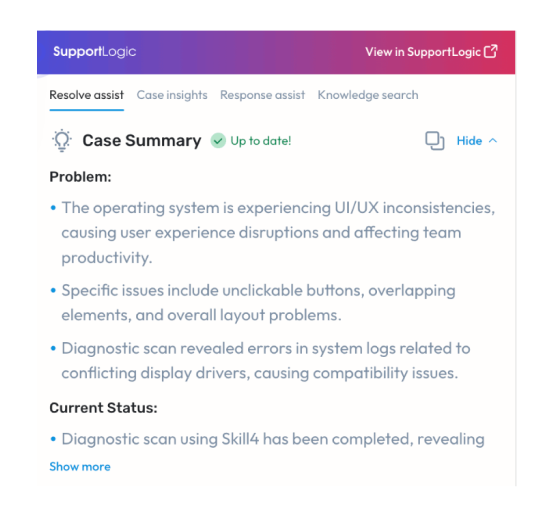The image size is (555, 515).
Task: Open View in SupportLogic link
Action: (x=431, y=52)
